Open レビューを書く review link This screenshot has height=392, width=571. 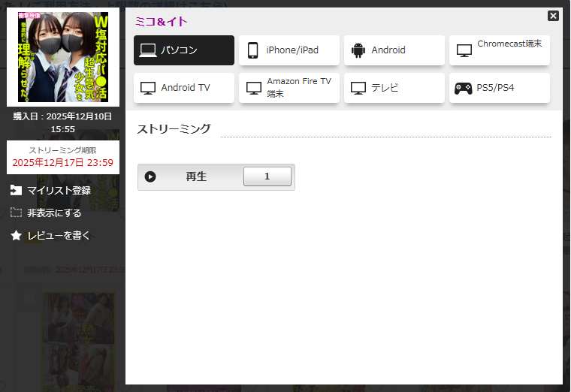[59, 235]
